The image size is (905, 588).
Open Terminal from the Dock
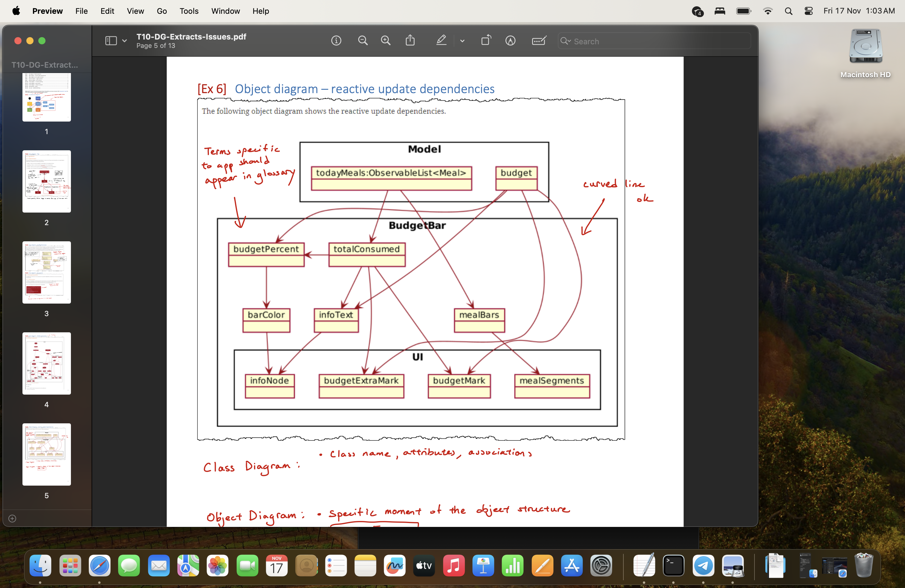pyautogui.click(x=673, y=566)
